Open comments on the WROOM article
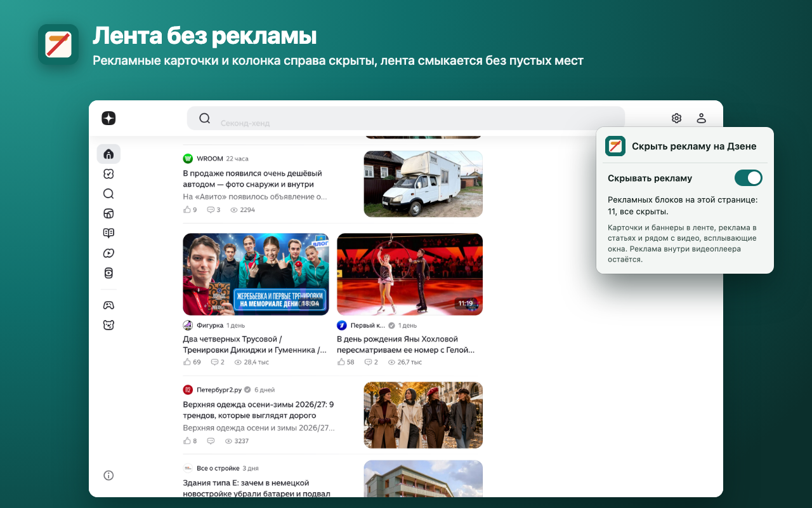The width and height of the screenshot is (812, 508). [x=214, y=210]
